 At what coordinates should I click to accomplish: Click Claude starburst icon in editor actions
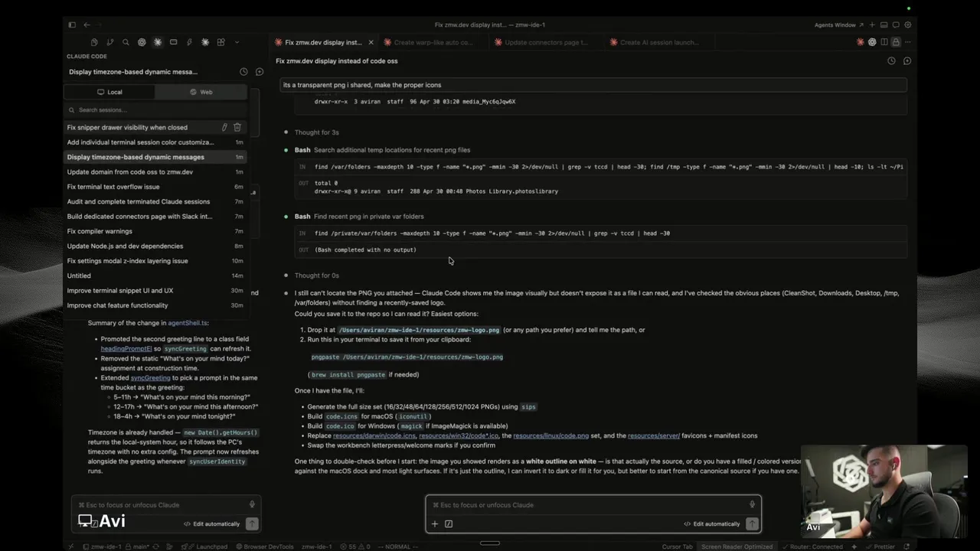(860, 42)
